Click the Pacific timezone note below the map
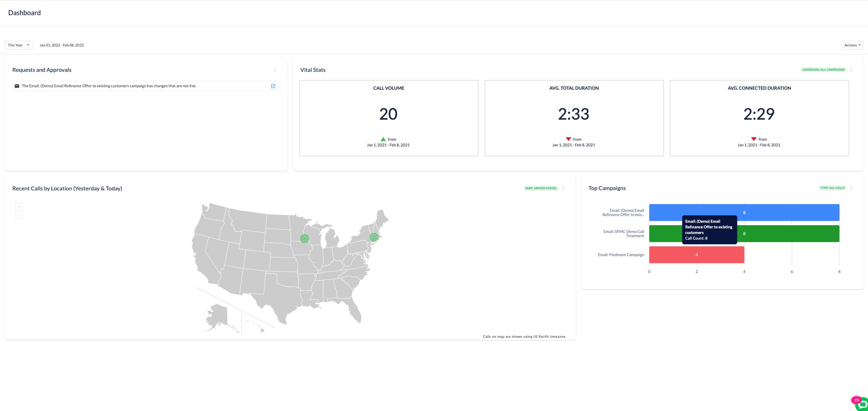 (524, 337)
